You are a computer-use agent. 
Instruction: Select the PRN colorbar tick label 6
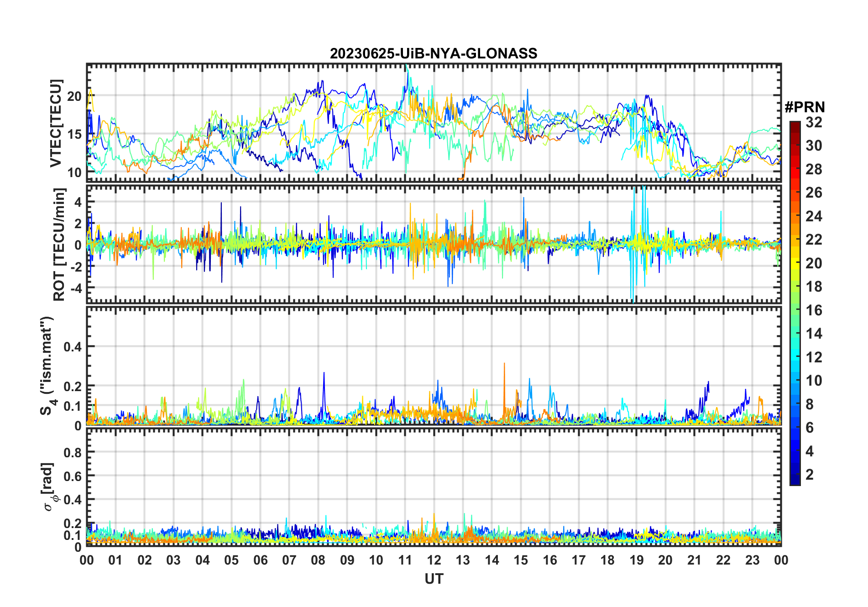pyautogui.click(x=810, y=428)
